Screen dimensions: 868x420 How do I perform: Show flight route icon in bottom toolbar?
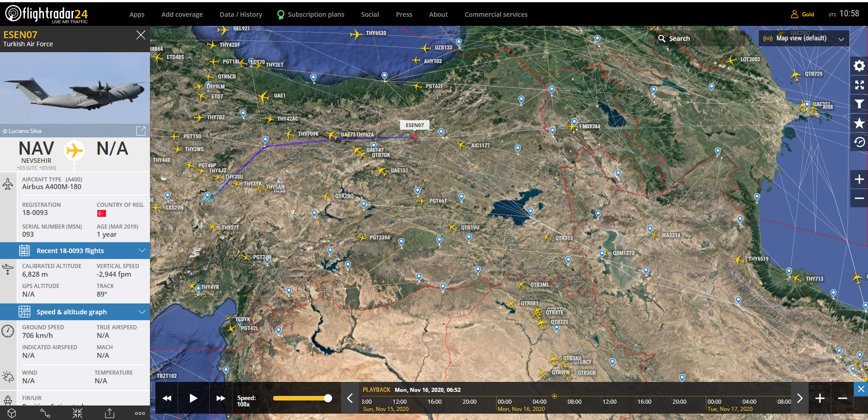pos(45,413)
